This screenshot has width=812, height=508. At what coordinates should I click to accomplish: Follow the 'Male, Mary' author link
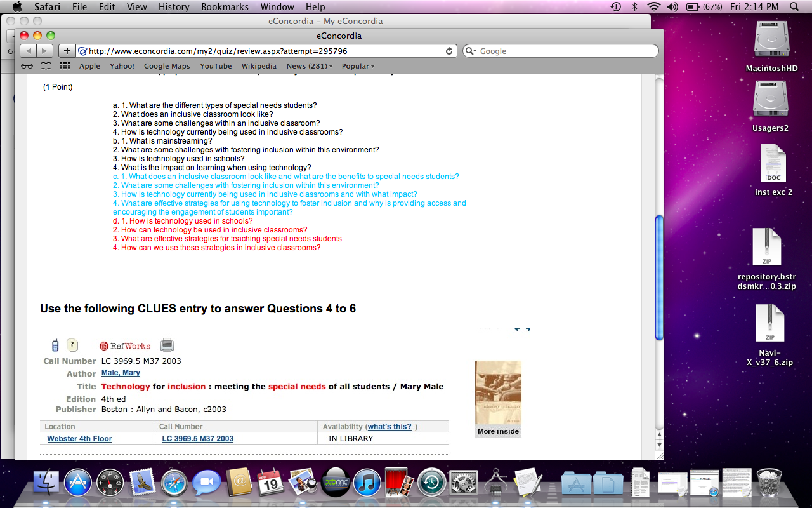pyautogui.click(x=121, y=373)
